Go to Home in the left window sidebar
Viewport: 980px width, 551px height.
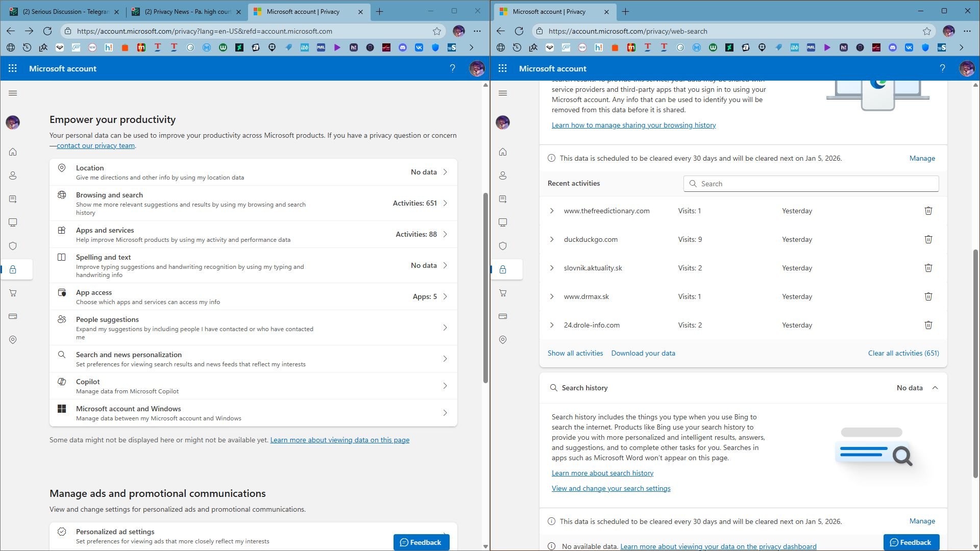13,152
